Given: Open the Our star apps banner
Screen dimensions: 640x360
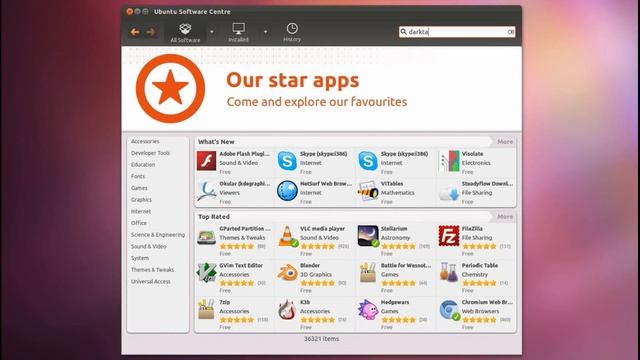Looking at the screenshot, I should (321, 89).
